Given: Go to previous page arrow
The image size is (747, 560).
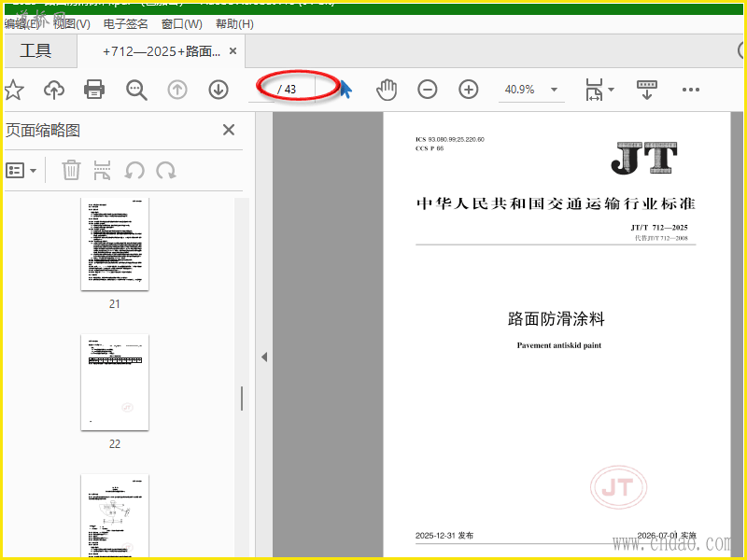Looking at the screenshot, I should [177, 90].
